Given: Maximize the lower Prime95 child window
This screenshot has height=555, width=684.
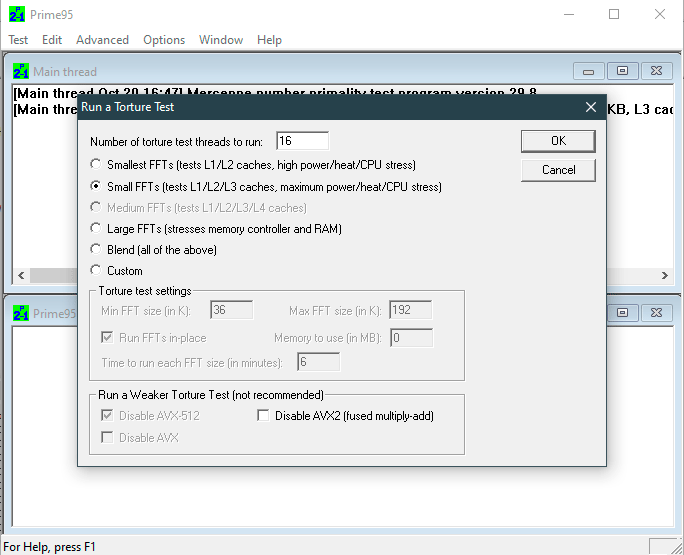Looking at the screenshot, I should coord(622,313).
